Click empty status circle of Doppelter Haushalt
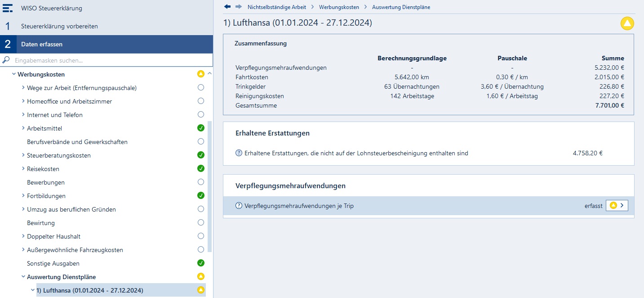This screenshot has width=644, height=298. (x=201, y=236)
